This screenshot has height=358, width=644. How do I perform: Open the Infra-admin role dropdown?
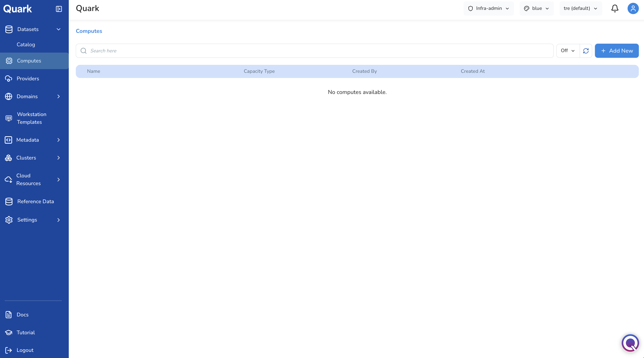click(489, 8)
